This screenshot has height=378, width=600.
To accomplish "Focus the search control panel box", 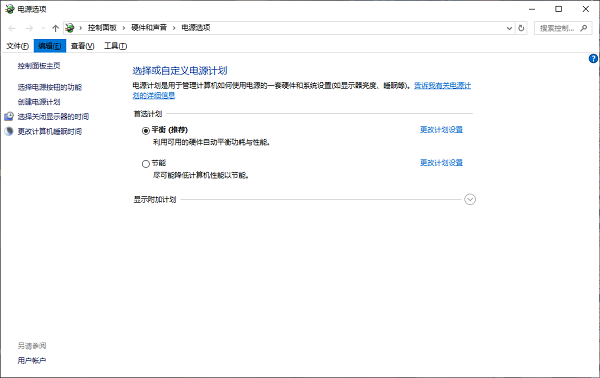I will point(563,28).
